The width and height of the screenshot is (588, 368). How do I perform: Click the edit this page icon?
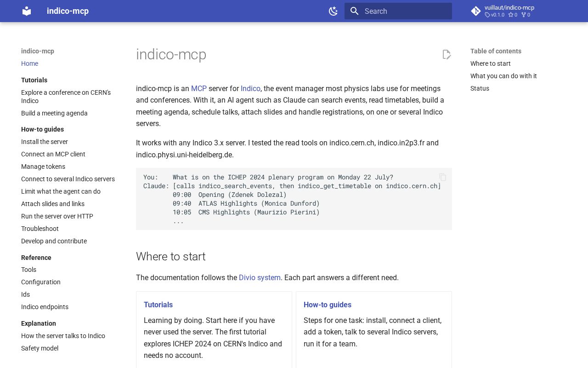[447, 55]
